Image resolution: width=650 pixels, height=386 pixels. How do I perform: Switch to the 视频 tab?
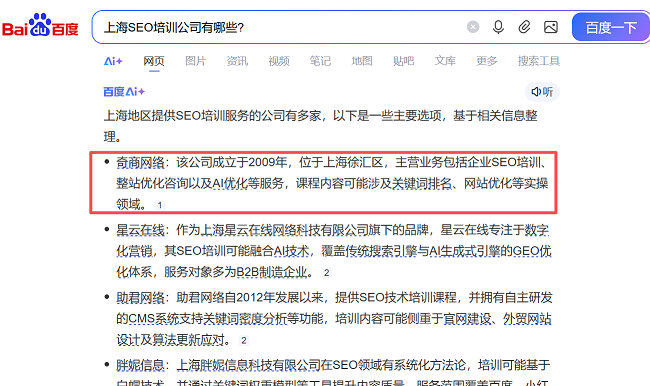(x=279, y=61)
